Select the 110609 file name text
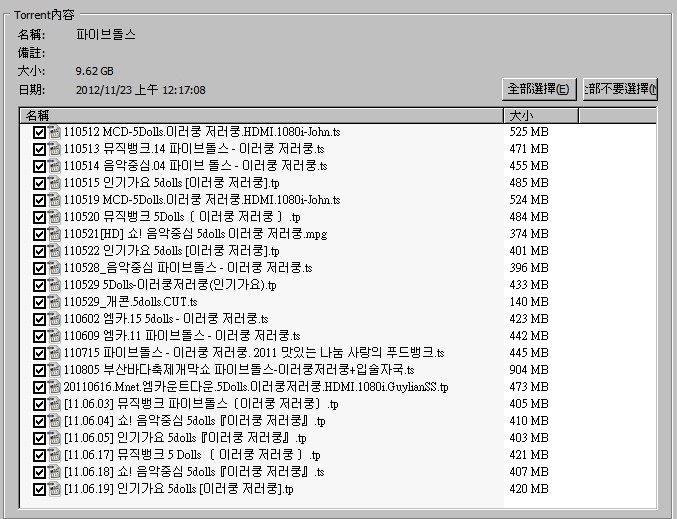This screenshot has height=519, width=677. [182, 336]
